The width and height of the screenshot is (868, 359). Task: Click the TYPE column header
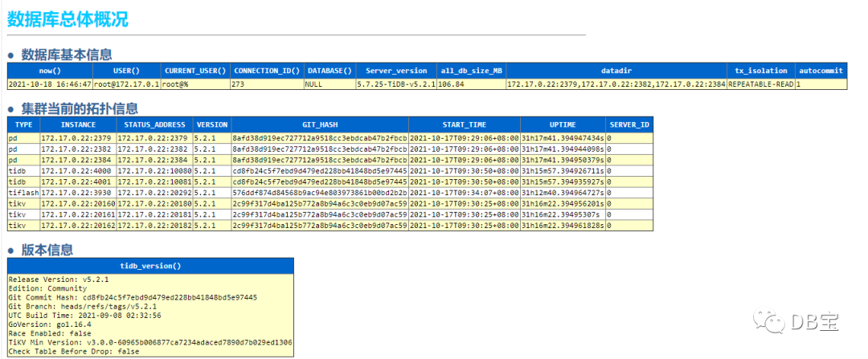tap(24, 124)
